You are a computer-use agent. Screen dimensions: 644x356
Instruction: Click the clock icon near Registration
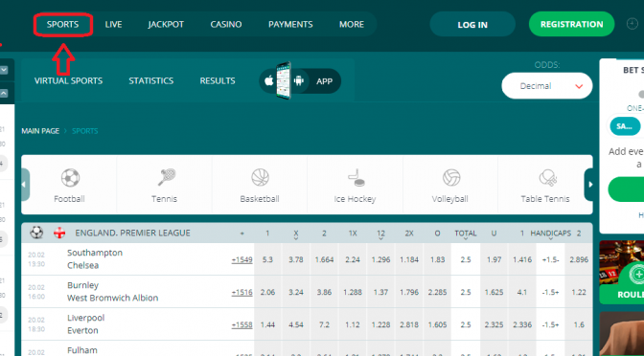coord(632,24)
